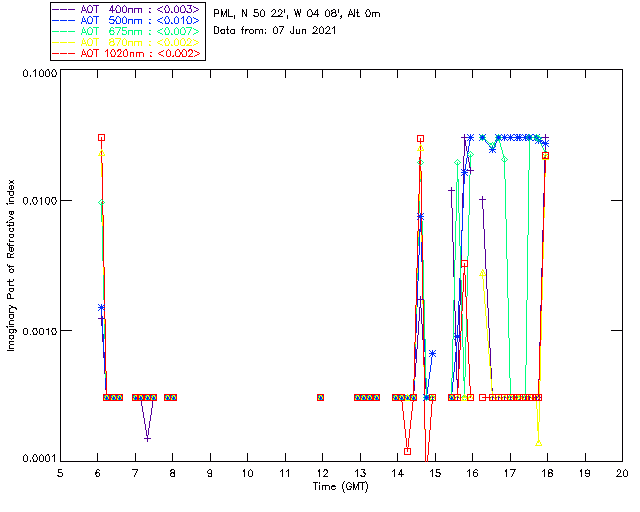Viewport: 640px width, 512px height.
Task: Click the x-axis tick label 12
Action: point(322,473)
